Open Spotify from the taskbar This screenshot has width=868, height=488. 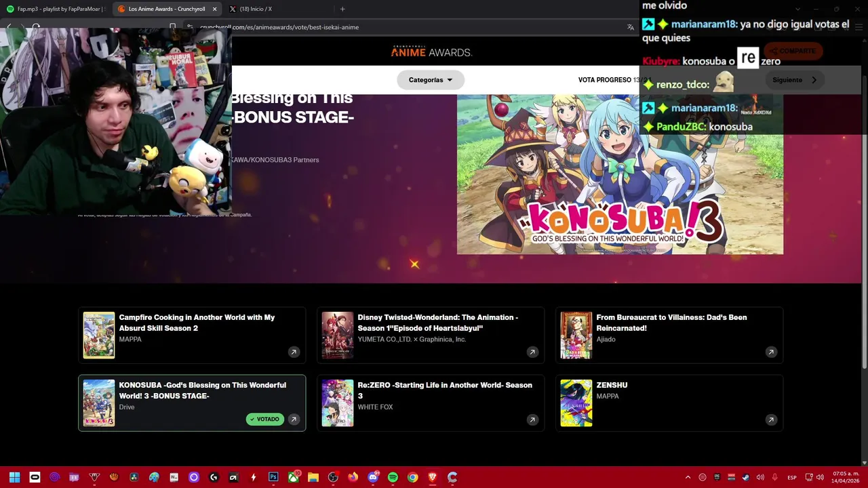[x=393, y=477]
